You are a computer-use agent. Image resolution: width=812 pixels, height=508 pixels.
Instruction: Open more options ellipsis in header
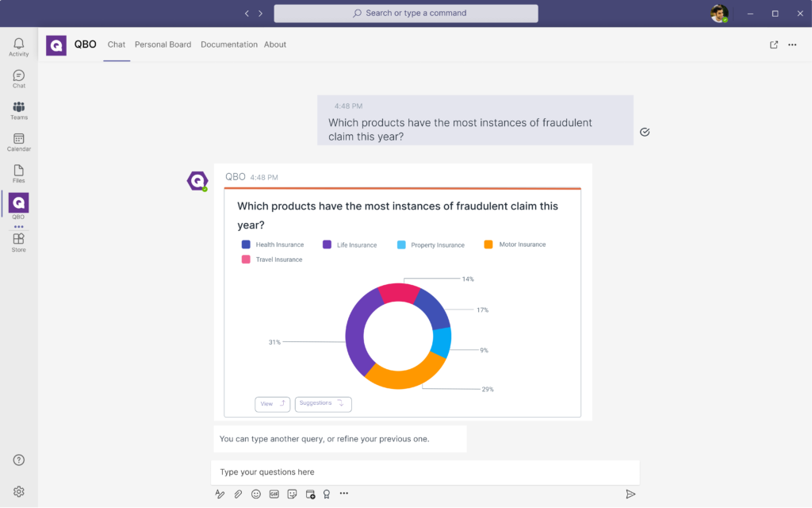pos(792,45)
